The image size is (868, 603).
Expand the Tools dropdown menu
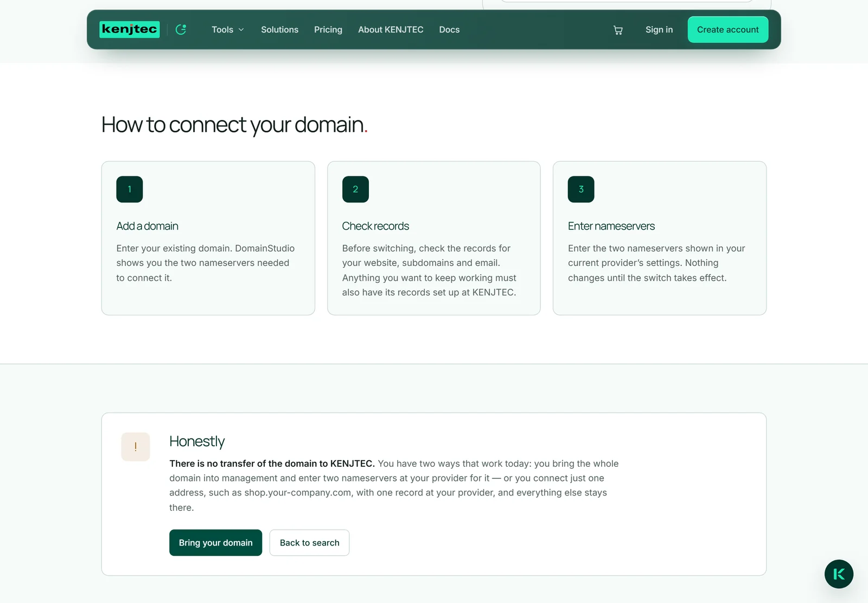click(228, 30)
